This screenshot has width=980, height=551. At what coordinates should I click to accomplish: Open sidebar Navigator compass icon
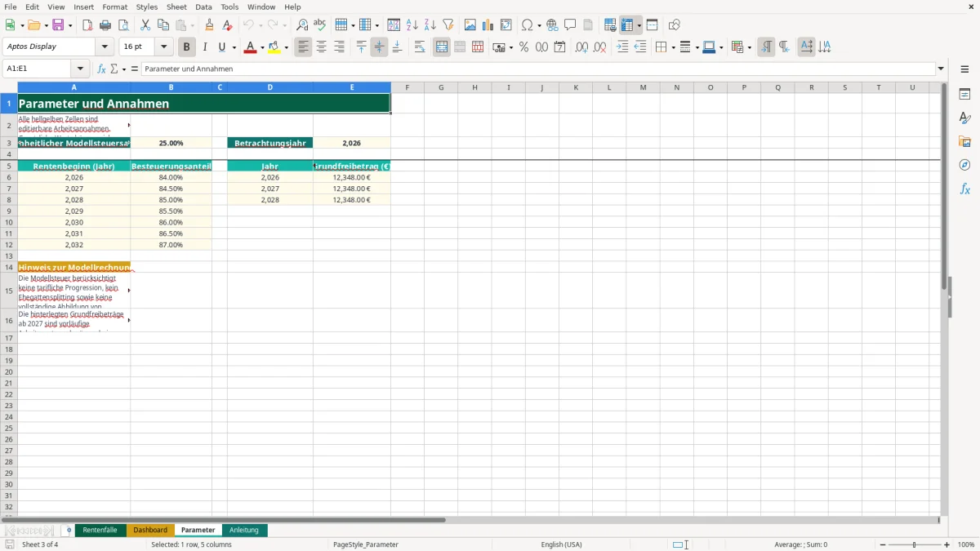pos(964,165)
